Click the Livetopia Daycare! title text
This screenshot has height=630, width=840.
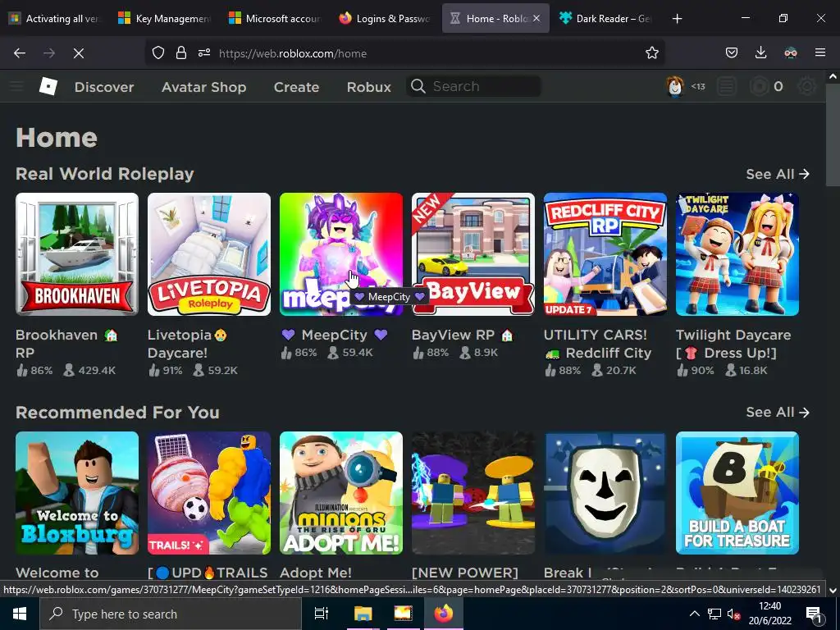[x=187, y=344]
